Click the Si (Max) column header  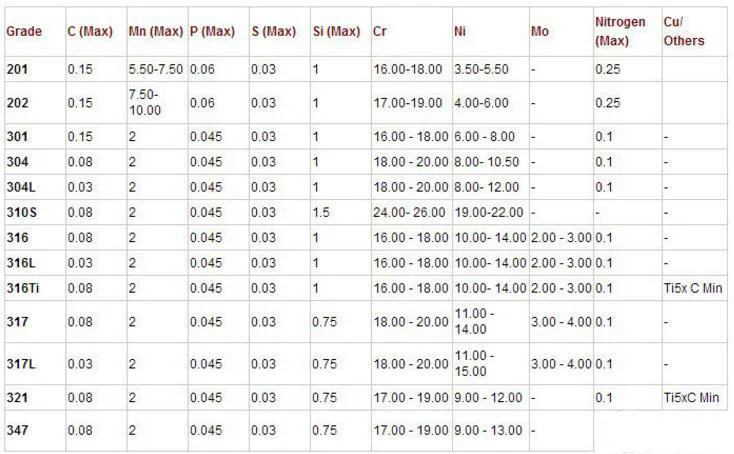click(336, 32)
